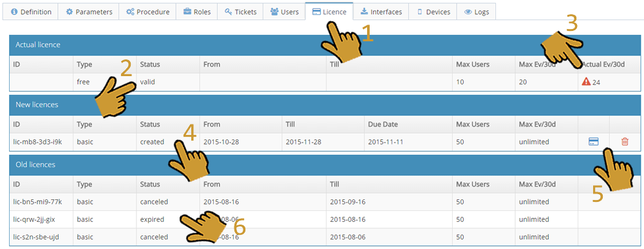Click the 'created' status cell

coord(152,141)
